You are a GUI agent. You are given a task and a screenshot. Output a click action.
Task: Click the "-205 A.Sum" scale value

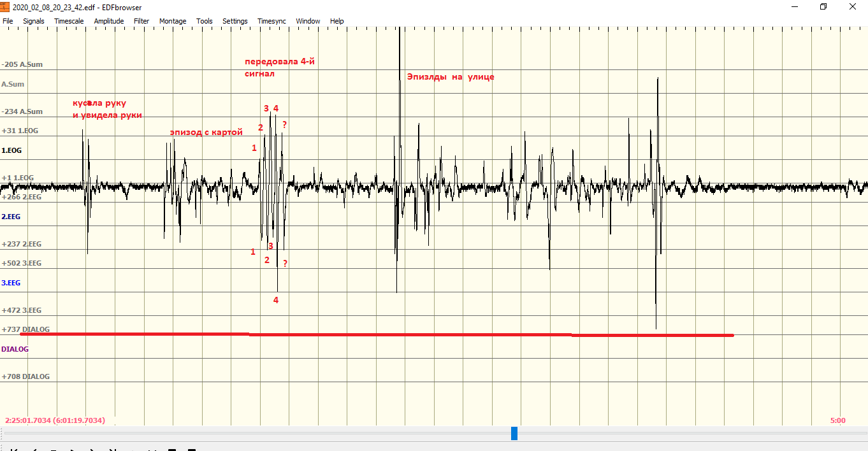tap(22, 64)
